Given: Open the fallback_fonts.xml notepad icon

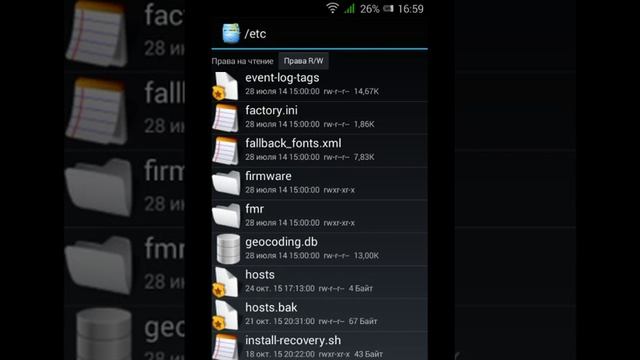Looking at the screenshot, I should (x=225, y=151).
